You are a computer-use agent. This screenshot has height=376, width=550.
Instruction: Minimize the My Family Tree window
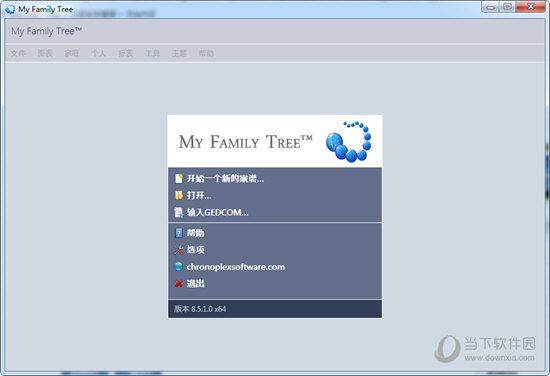(x=490, y=7)
